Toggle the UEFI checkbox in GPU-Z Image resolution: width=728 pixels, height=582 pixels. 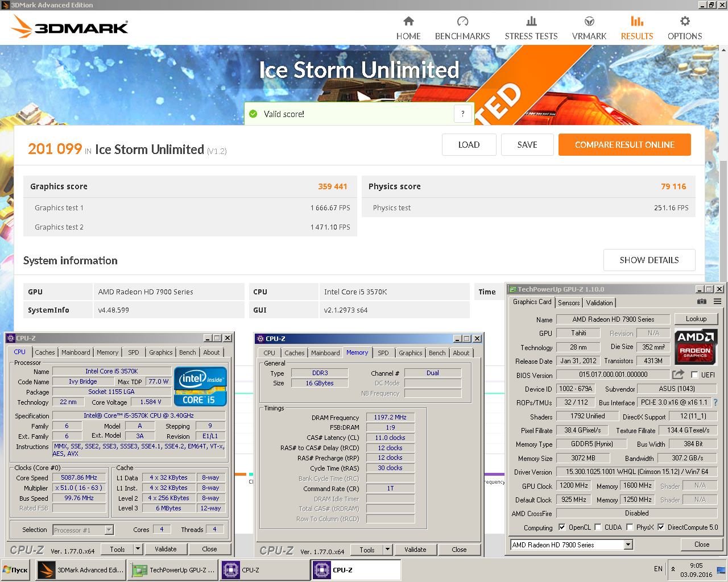click(694, 375)
